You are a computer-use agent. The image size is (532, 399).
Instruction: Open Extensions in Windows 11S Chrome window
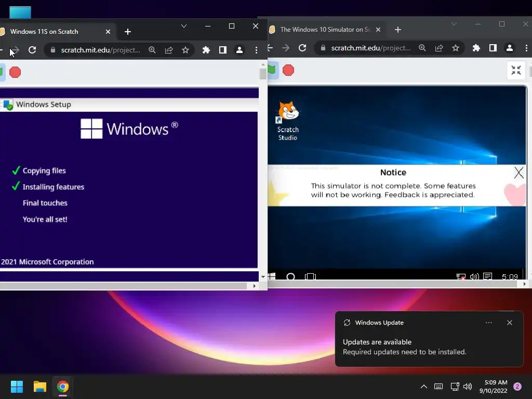(206, 50)
